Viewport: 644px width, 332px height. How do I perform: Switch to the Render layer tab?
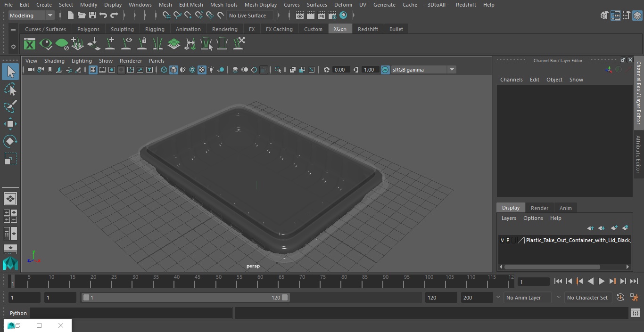click(539, 208)
